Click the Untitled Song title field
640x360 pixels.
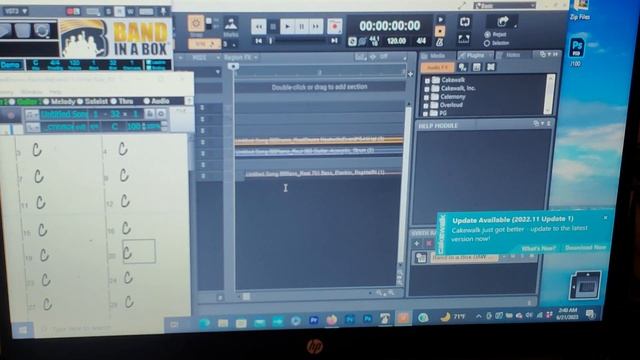[65, 114]
